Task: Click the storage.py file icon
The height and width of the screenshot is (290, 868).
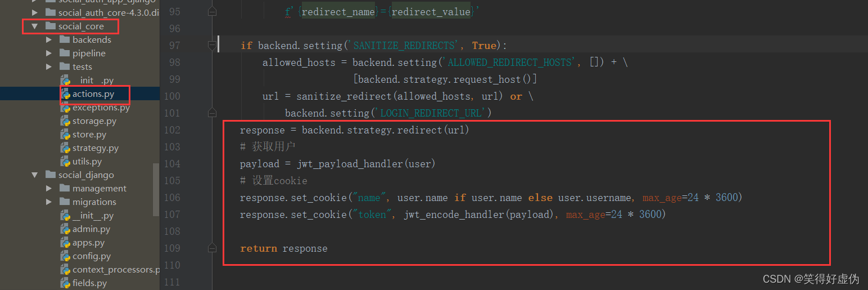Action: click(x=65, y=121)
